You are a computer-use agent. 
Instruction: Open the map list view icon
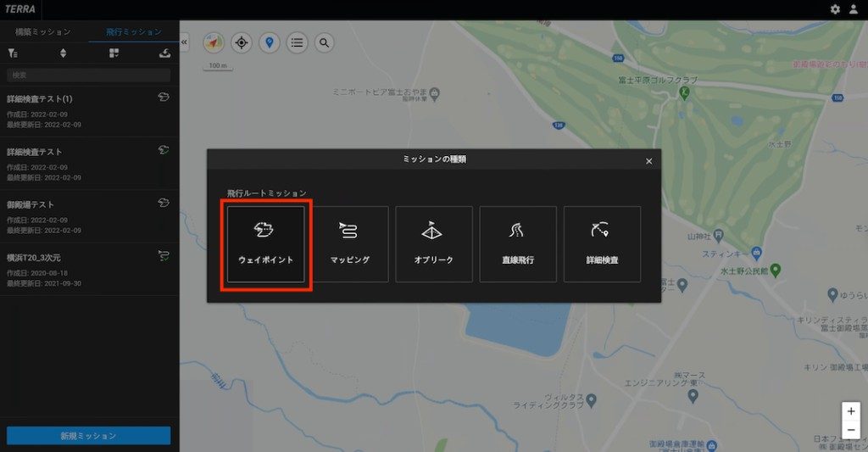click(297, 42)
